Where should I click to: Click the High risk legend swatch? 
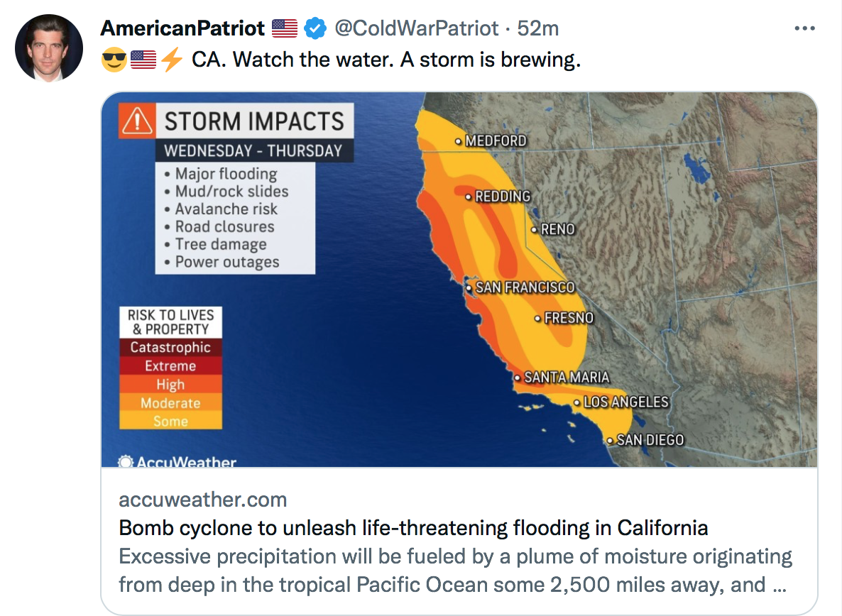pos(170,385)
